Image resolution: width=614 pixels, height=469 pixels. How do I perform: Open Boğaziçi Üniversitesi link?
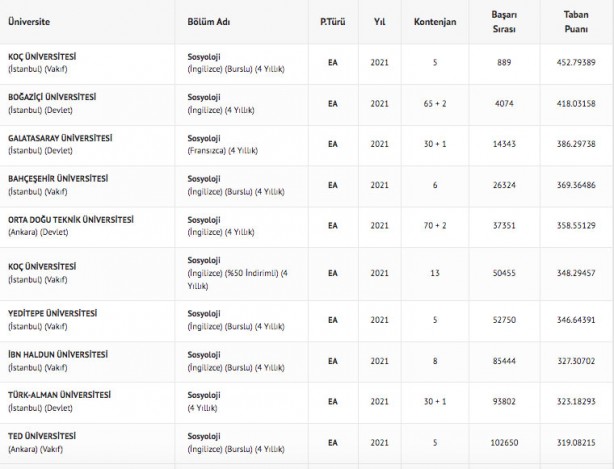click(x=52, y=96)
